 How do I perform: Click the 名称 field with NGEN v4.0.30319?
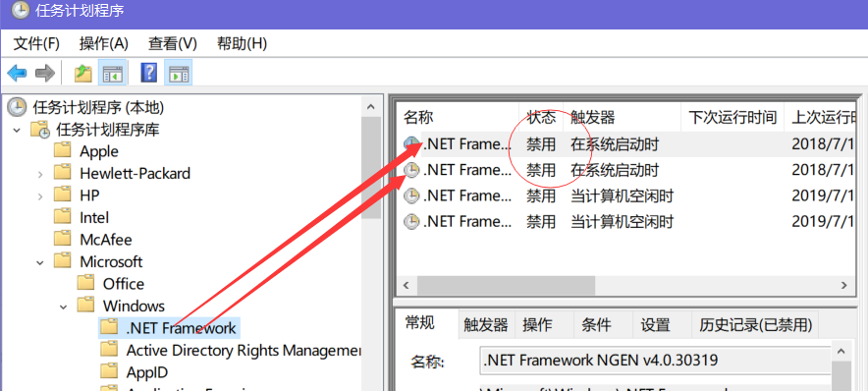click(x=656, y=361)
